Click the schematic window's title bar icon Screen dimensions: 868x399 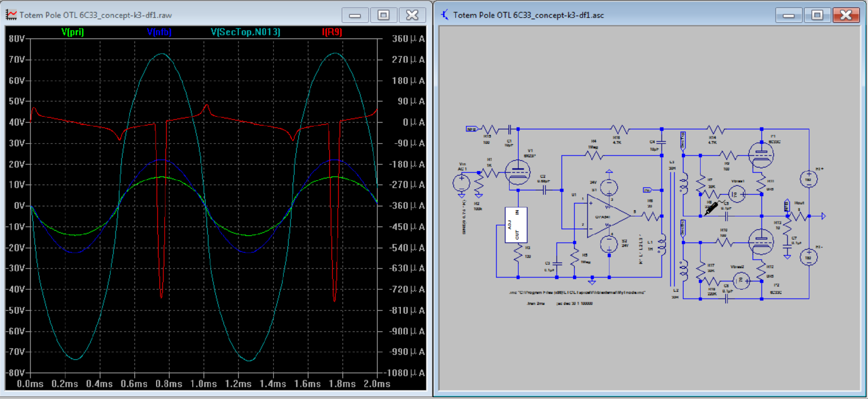click(x=445, y=15)
